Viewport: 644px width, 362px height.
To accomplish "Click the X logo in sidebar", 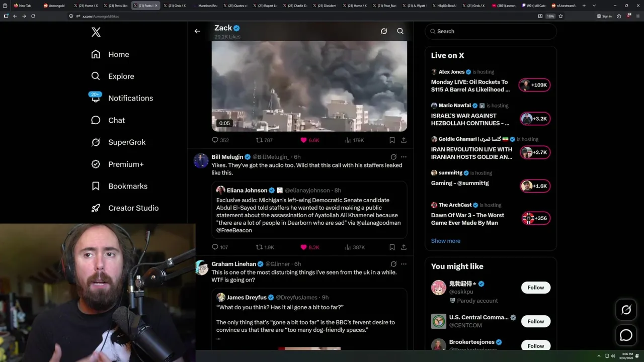I will (96, 32).
